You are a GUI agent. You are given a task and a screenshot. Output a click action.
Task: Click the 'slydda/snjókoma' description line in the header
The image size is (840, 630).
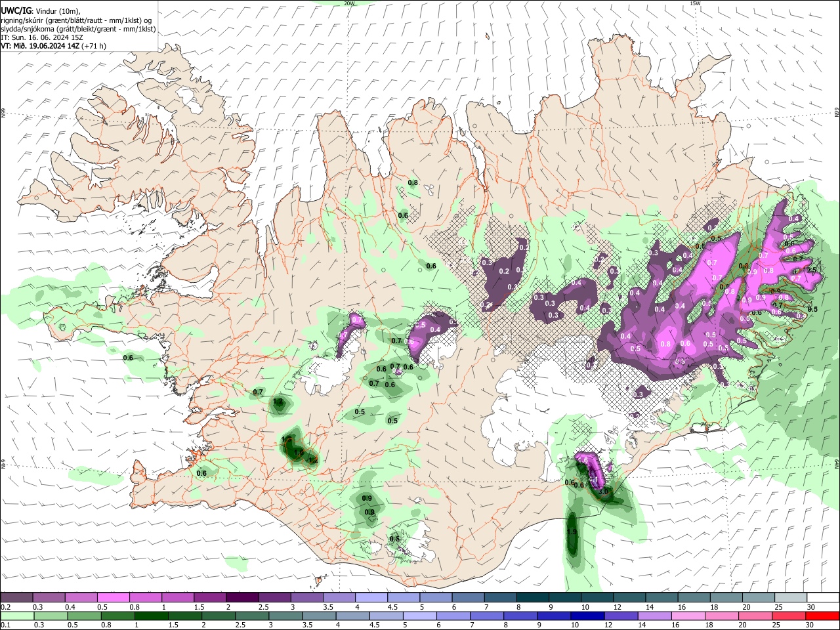(78, 29)
